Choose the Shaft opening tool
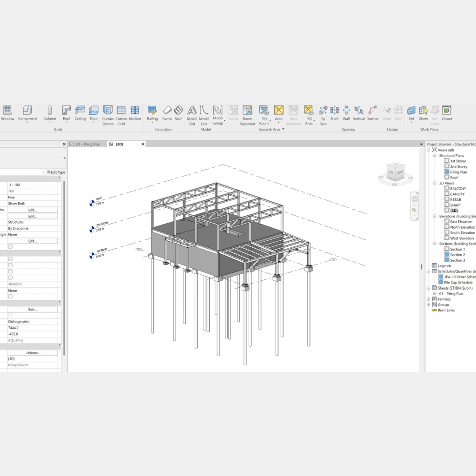The image size is (476, 476). pyautogui.click(x=334, y=113)
